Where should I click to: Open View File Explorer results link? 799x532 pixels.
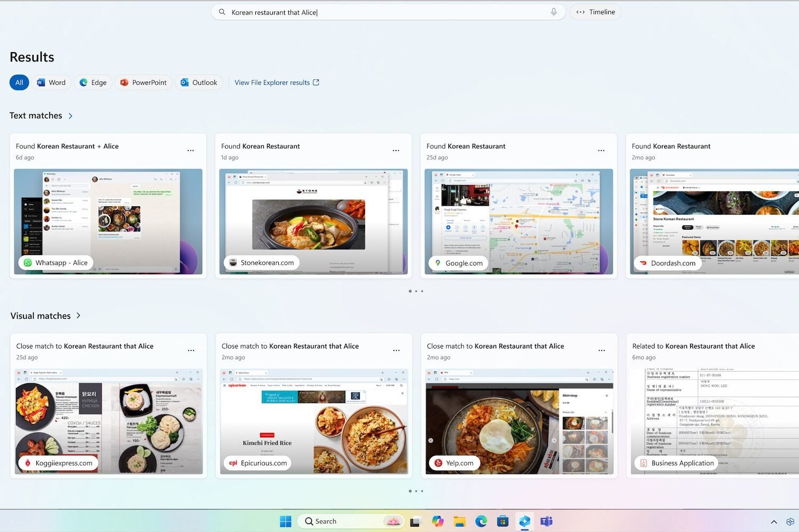click(277, 83)
